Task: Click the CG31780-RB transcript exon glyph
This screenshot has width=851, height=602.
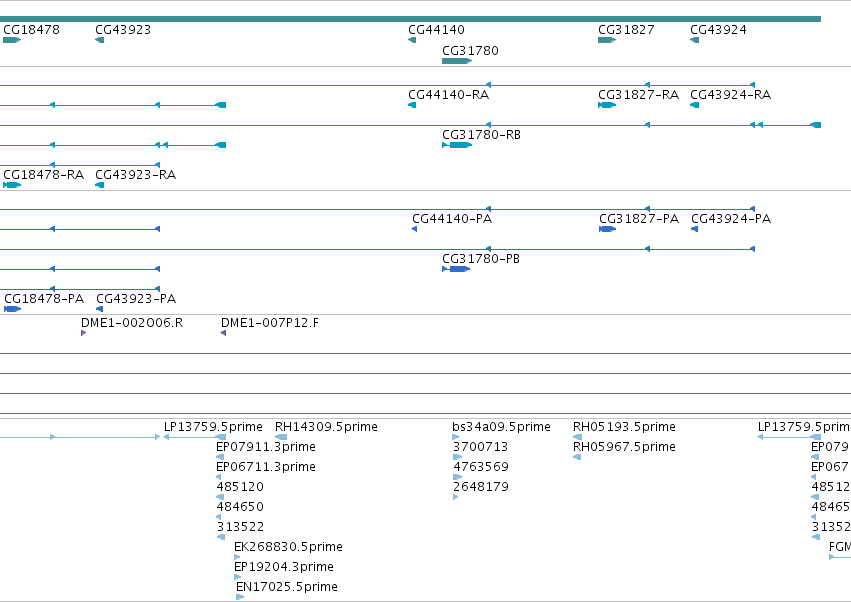Action: pos(457,145)
